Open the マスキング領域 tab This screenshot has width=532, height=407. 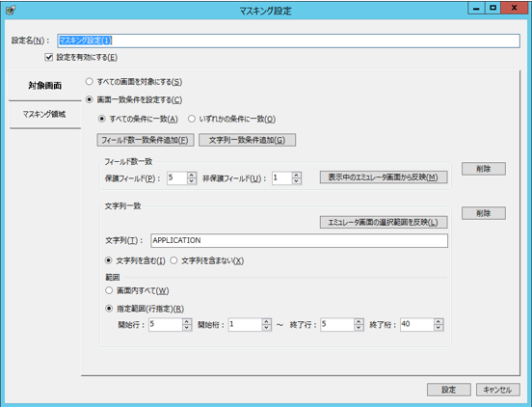point(45,115)
